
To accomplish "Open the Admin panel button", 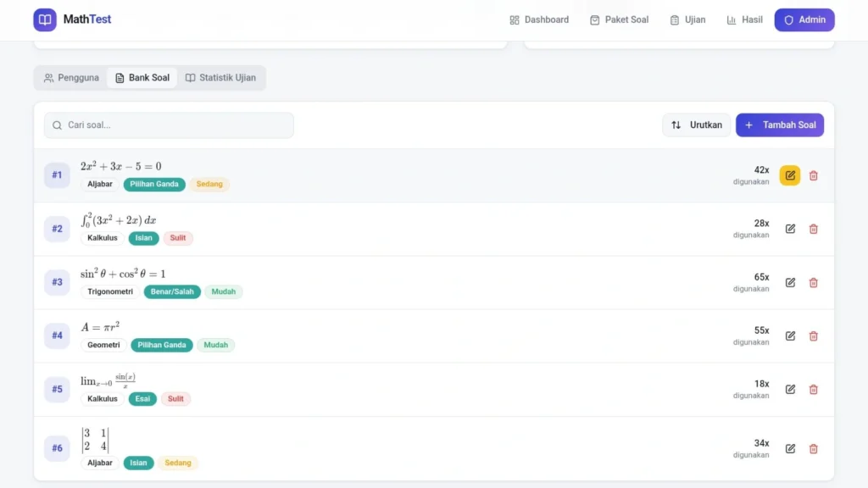I will coord(804,20).
